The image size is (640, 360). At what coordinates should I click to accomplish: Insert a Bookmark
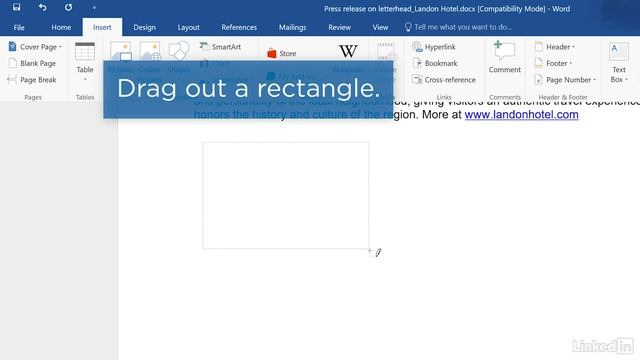tap(435, 63)
